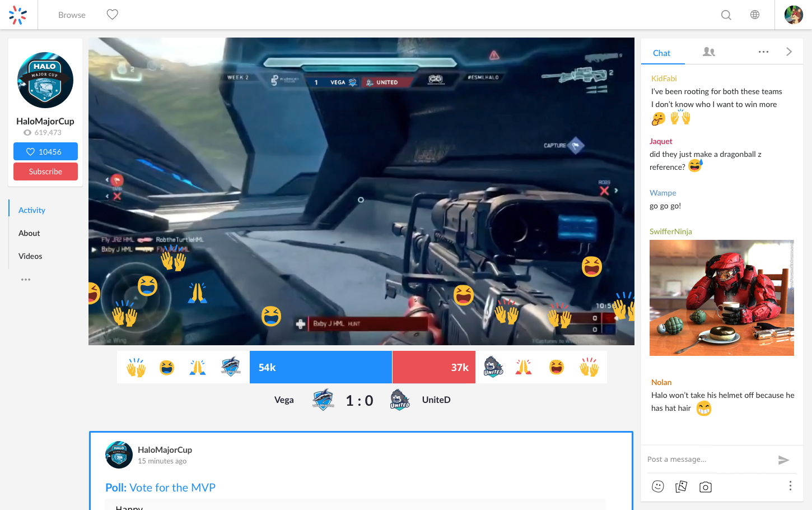The width and height of the screenshot is (812, 510).
Task: Like the channel with the 10456 button
Action: (x=45, y=151)
